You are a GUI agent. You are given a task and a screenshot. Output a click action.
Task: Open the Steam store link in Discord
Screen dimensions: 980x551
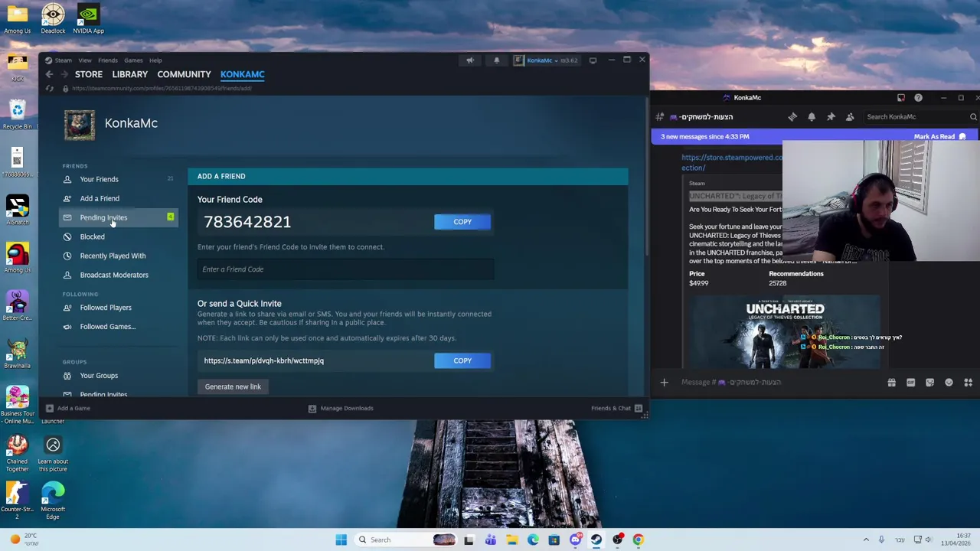pos(731,162)
